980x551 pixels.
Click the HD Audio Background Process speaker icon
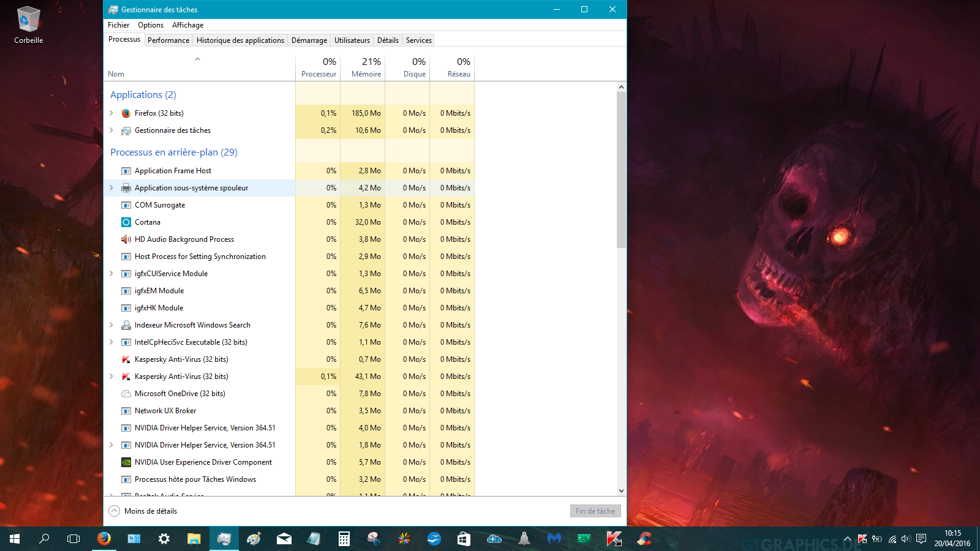126,239
